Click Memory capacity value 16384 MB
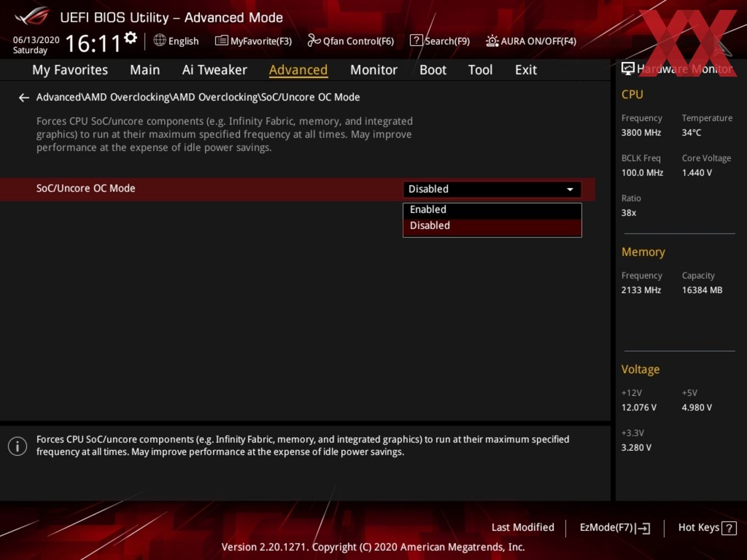 point(702,290)
